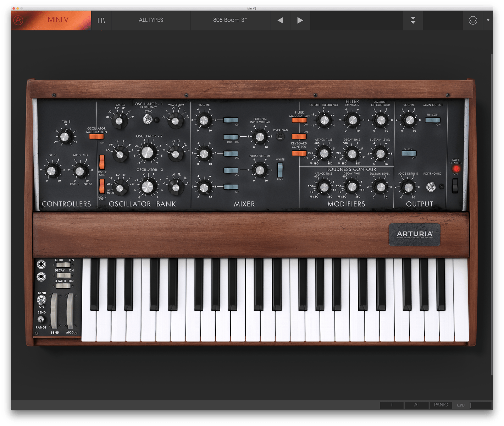
Task: Expand the small arrow next to the MIDI icon
Action: pos(488,20)
